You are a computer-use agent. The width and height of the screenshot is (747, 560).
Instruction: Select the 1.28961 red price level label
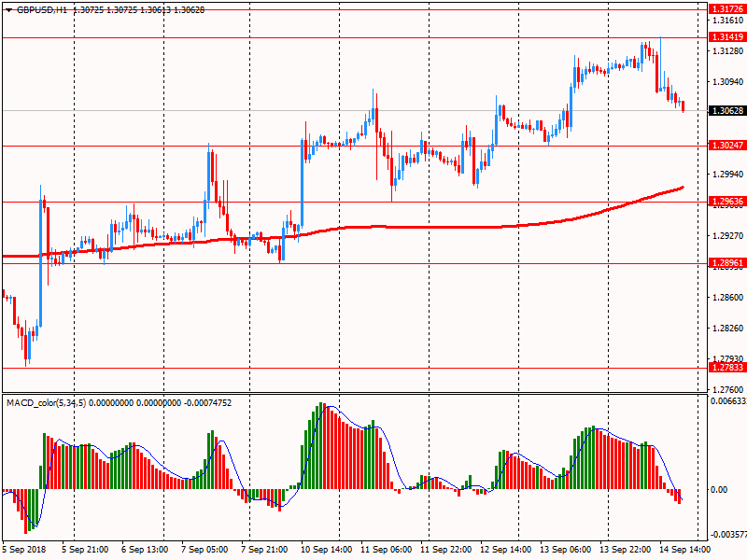coord(727,263)
